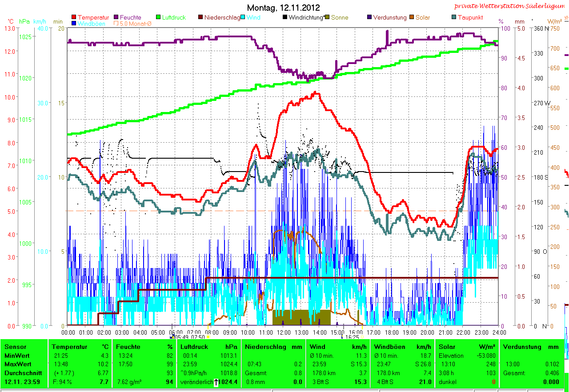Click the 16:25 sunset time marker

click(x=352, y=337)
